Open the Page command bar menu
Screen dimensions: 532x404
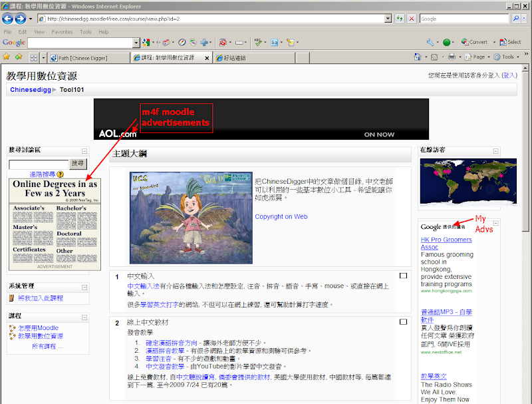pos(477,57)
